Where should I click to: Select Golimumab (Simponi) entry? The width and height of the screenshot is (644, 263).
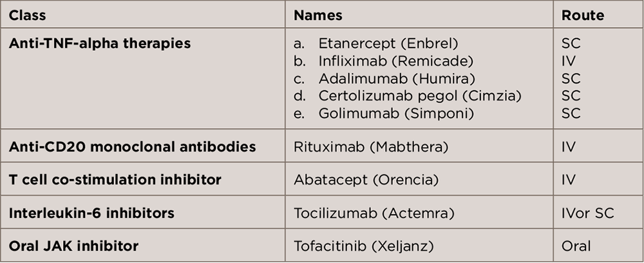(395, 113)
